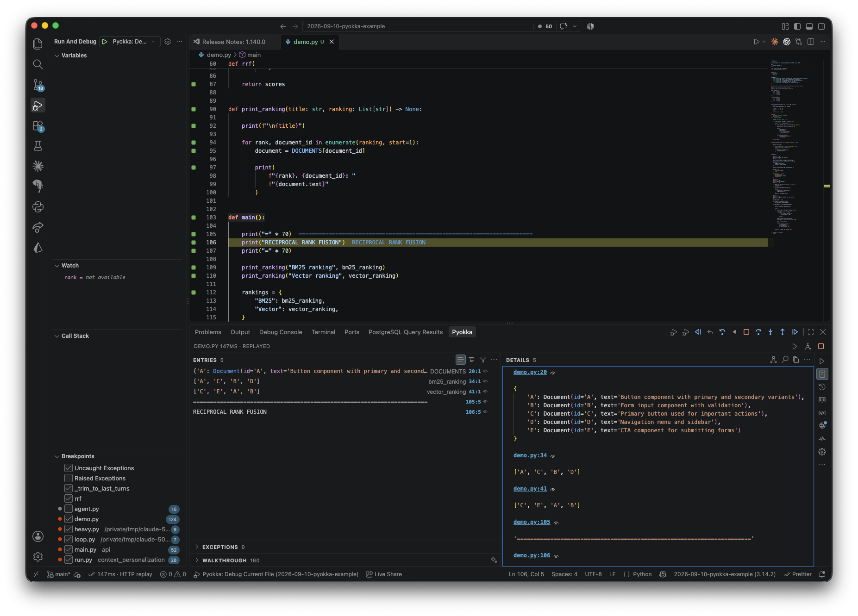Open the Extensions view in activity bar
Image resolution: width=858 pixels, height=616 pixels.
pos(38,126)
